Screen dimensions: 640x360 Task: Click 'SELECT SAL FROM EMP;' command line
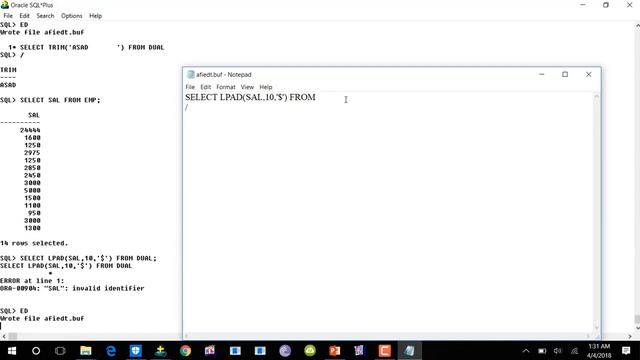click(x=60, y=100)
